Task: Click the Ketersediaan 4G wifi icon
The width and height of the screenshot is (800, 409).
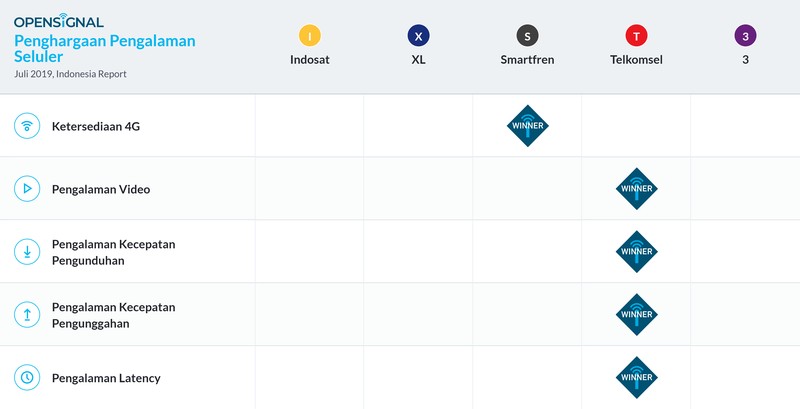Action: (27, 126)
